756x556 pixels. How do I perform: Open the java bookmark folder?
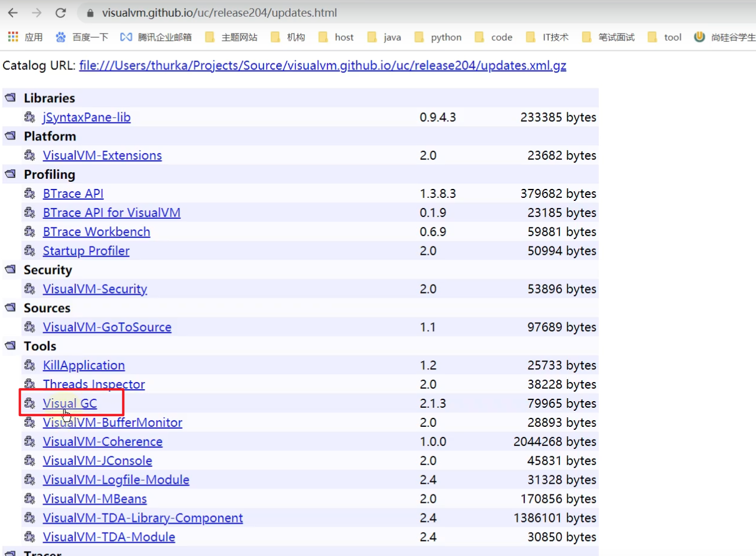[x=384, y=37]
